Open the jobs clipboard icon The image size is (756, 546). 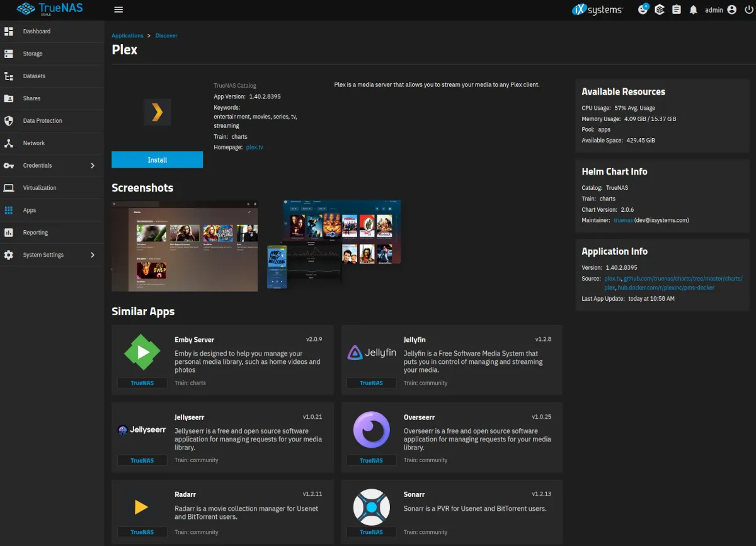[676, 9]
